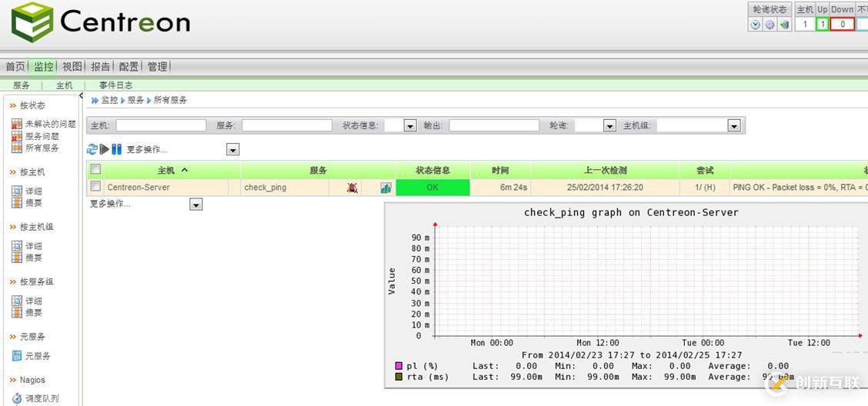Open the 管理 menu
Viewport: 868px width, 406px height.
(x=157, y=66)
